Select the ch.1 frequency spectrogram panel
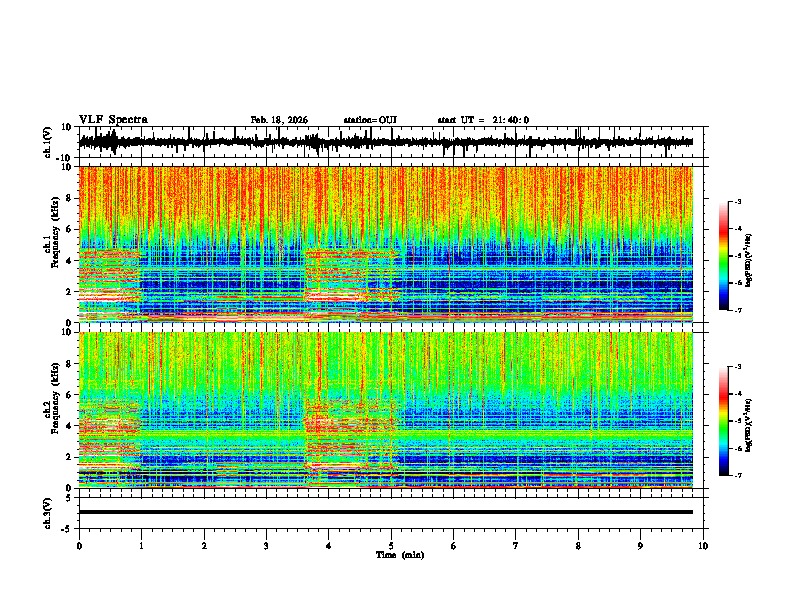 point(386,244)
